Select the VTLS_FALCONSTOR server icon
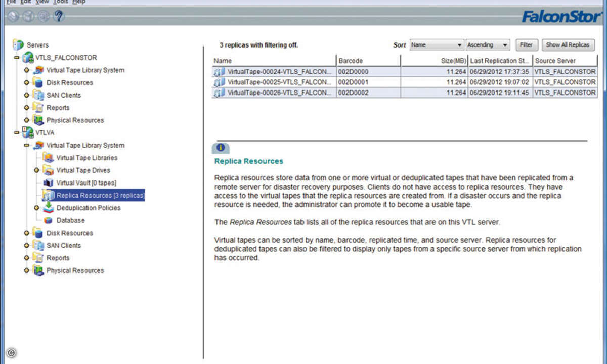 click(28, 58)
